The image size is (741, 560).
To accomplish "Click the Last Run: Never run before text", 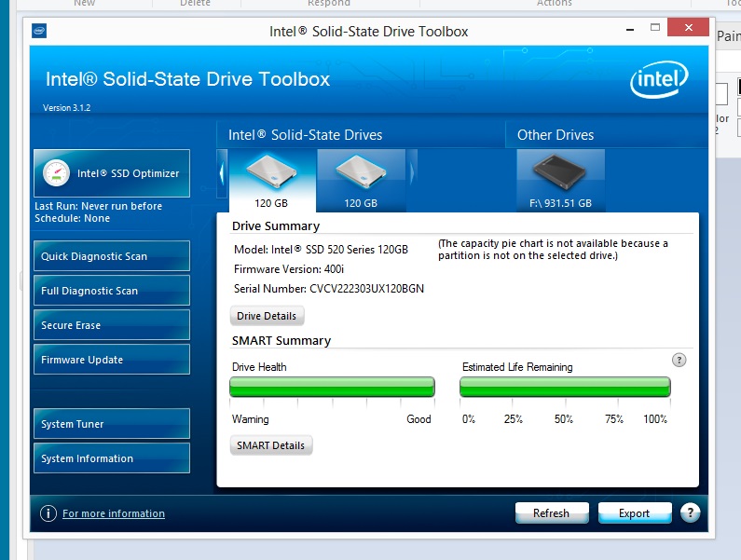I will pyautogui.click(x=98, y=206).
